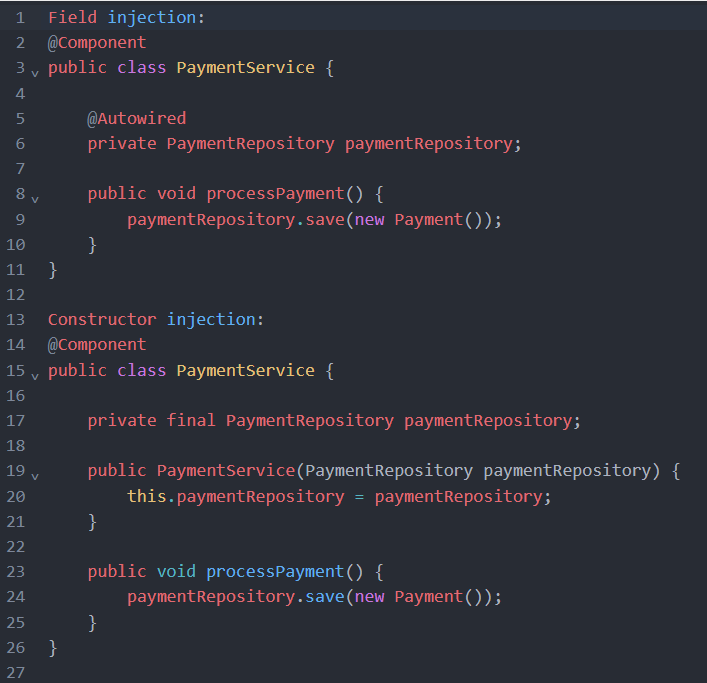
Task: Click line number 4 in the gutter
Action: (20, 94)
